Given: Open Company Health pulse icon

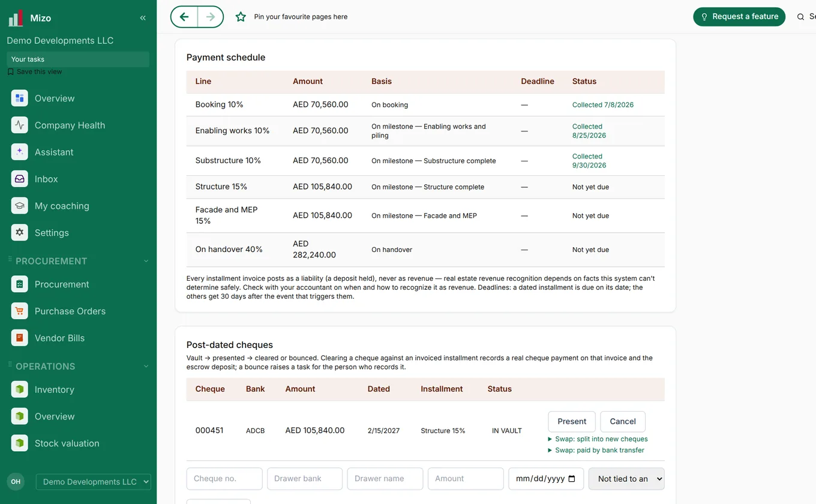Looking at the screenshot, I should pos(20,125).
